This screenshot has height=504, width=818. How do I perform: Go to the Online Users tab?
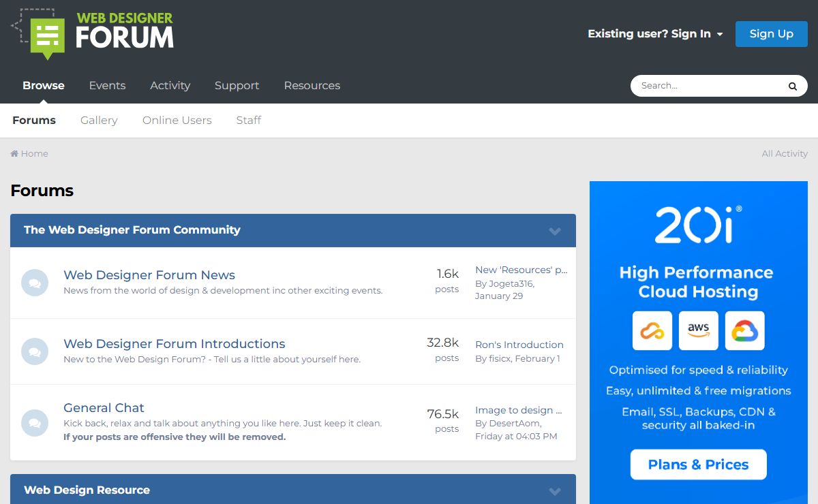coord(177,121)
